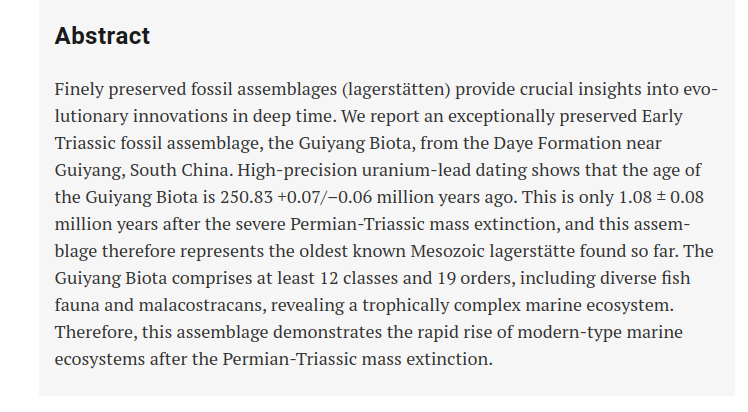748x412 pixels.
Task: Click the word trophically
Action: click(405, 306)
